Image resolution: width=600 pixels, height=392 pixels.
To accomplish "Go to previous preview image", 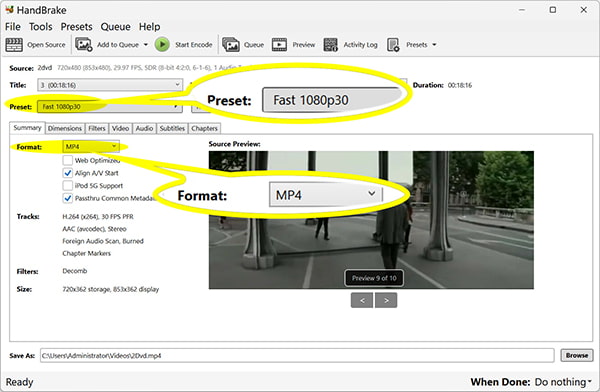I will 362,301.
